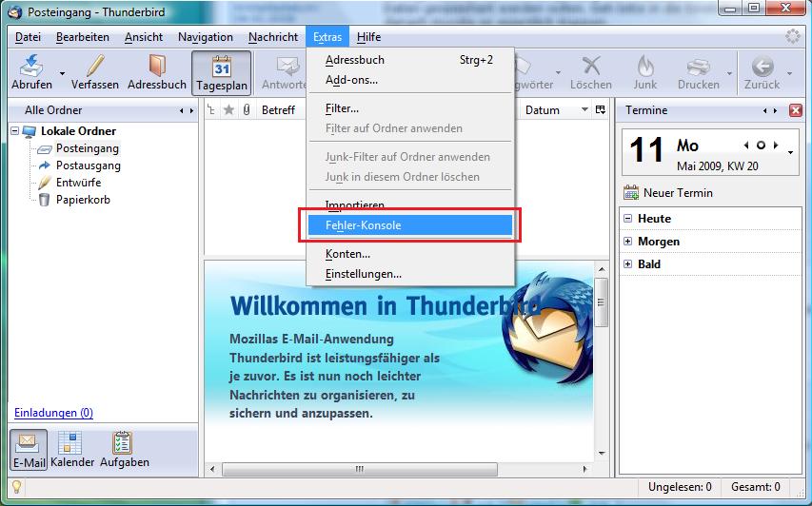Click the lightbulb status bar icon
The width and height of the screenshot is (812, 506).
tap(16, 486)
